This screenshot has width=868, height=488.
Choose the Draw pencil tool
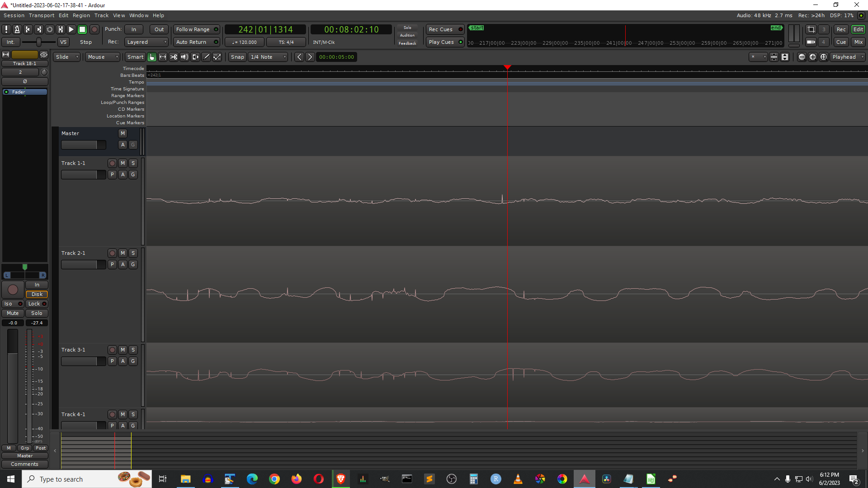click(206, 57)
